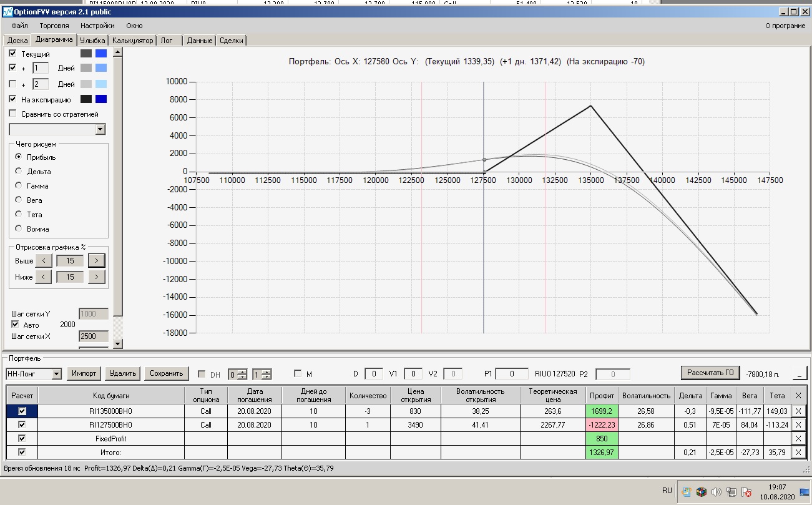
Task: Switch to the Сделки tab
Action: (x=232, y=40)
